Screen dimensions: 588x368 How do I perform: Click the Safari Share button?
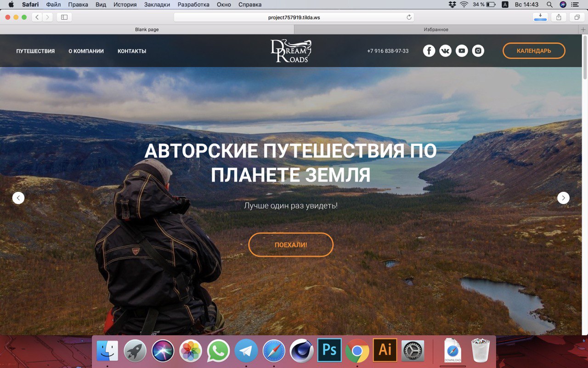[x=559, y=17]
